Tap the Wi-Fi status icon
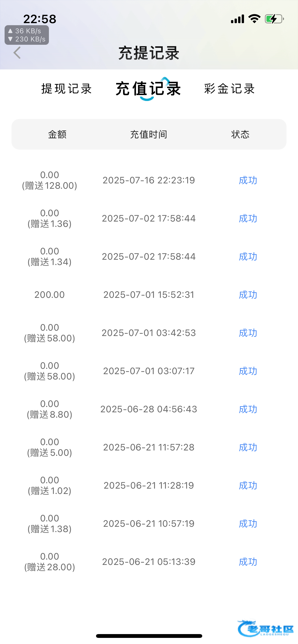298x644 pixels. click(x=254, y=19)
